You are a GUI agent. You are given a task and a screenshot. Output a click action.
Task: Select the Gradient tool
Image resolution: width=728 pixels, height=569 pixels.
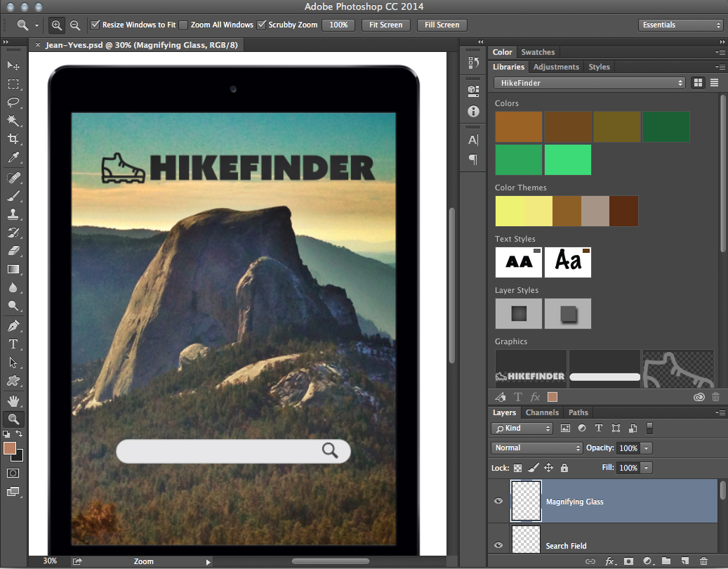coord(13,270)
